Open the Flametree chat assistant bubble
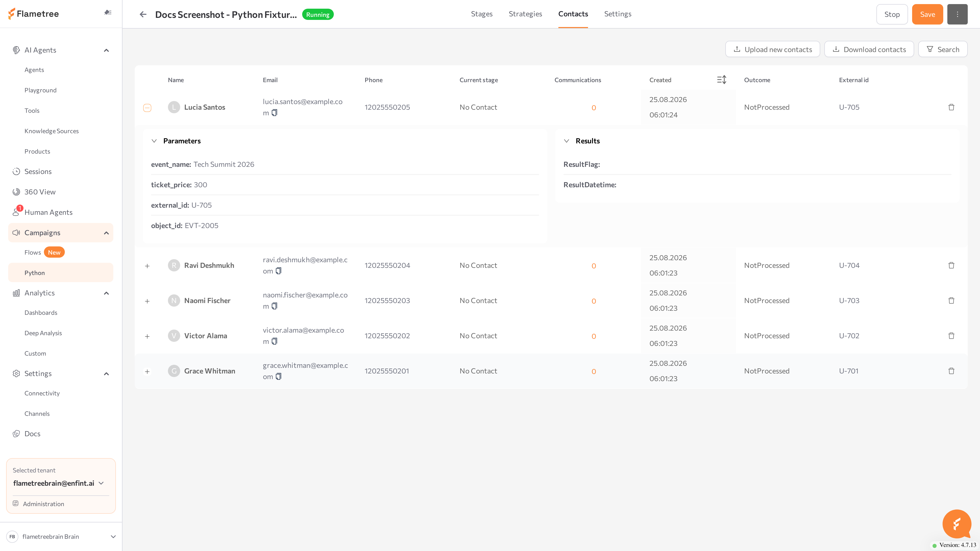Screen dimensions: 980x551 957,524
